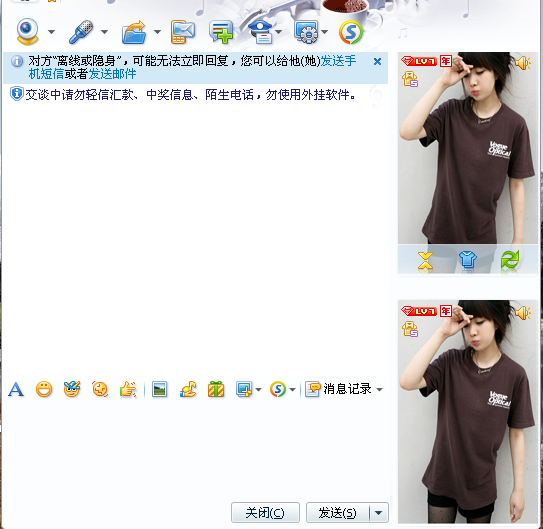This screenshot has width=543, height=529.
Task: Open the emoticon smiley picker
Action: coord(44,389)
